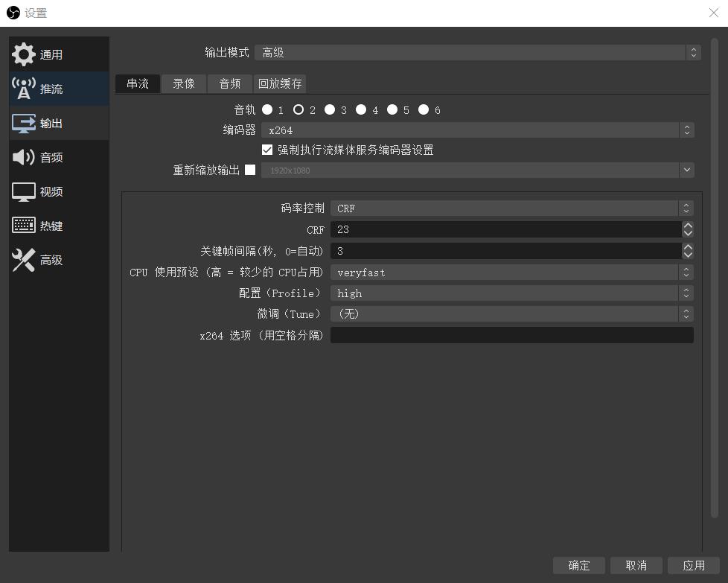This screenshot has width=728, height=583.
Task: Open the 配置 Profile dropdown showing high
Action: (x=512, y=293)
